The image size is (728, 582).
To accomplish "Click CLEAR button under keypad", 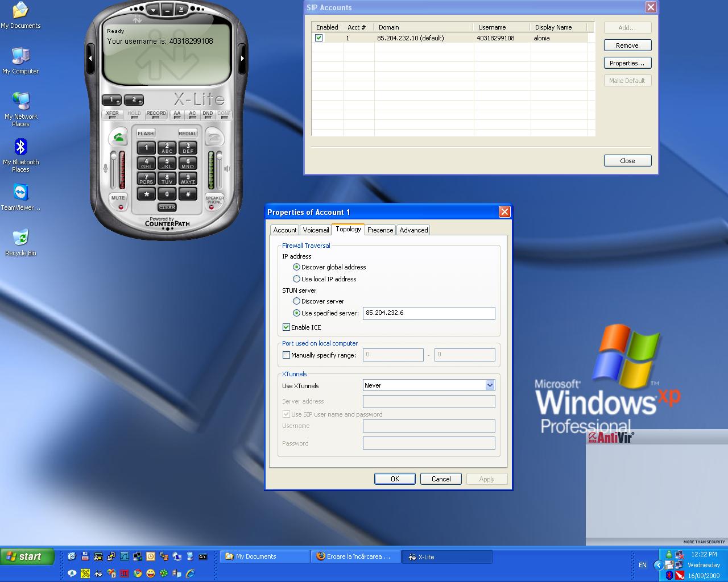I will (x=167, y=207).
